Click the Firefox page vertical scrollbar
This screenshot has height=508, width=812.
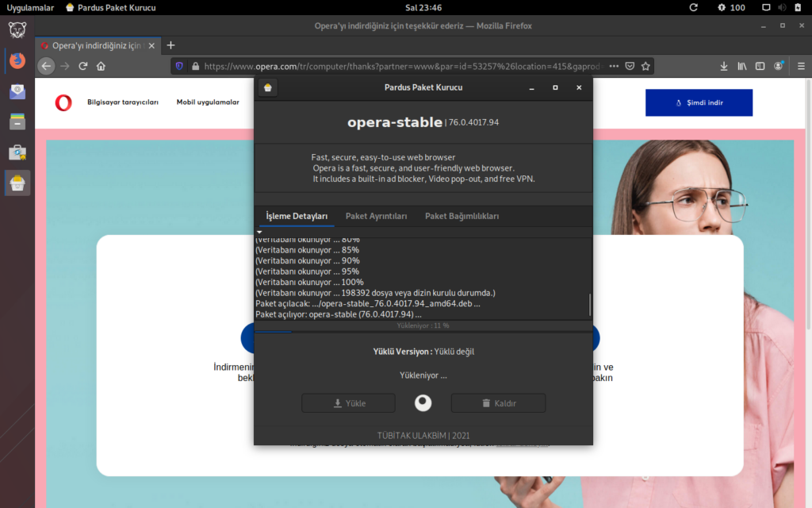pos(808,205)
